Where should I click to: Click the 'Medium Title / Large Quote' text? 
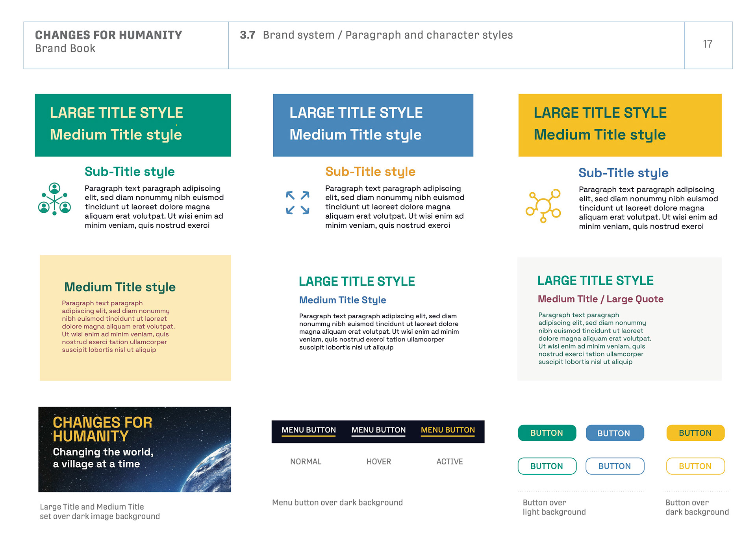point(600,299)
